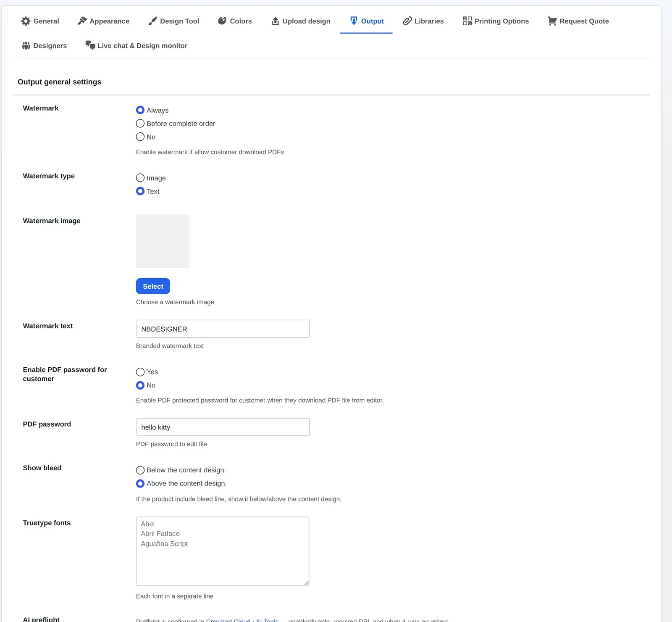Choose Below the content design bleed
The image size is (672, 622).
(x=140, y=470)
